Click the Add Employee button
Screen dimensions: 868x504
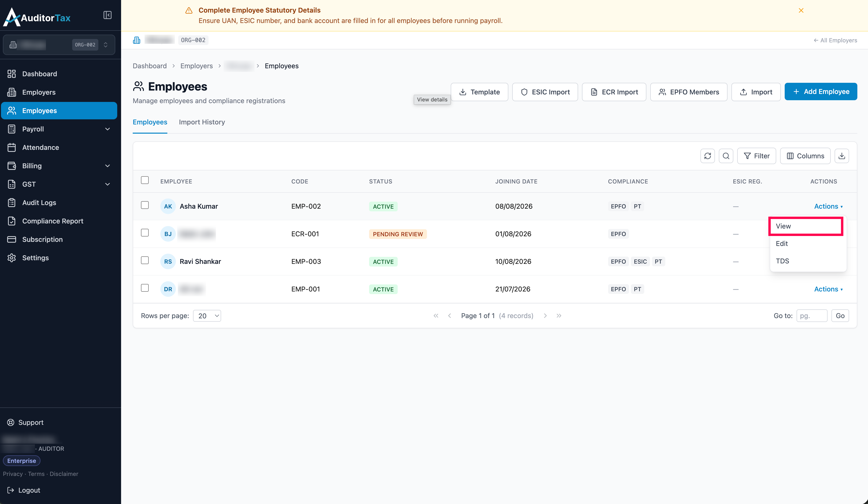821,92
